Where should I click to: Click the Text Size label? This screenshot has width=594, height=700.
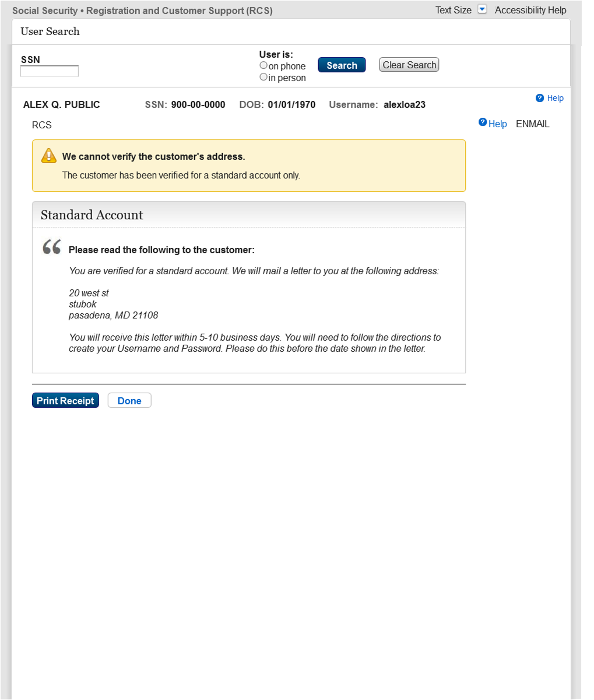[x=454, y=10]
